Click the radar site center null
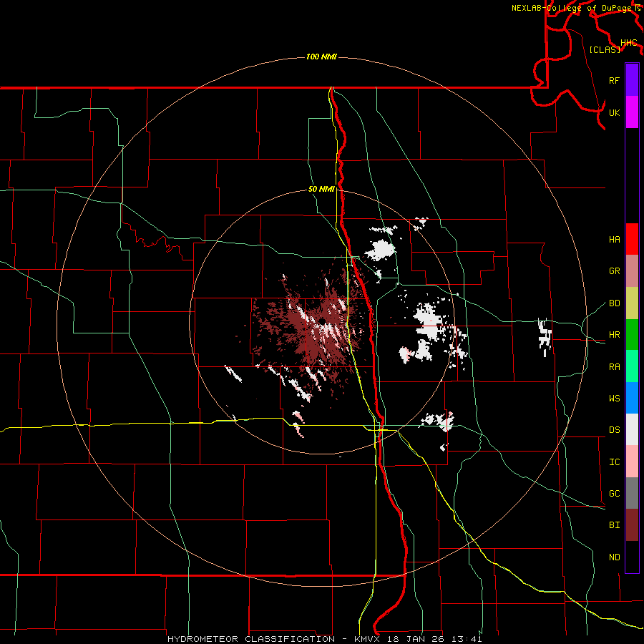Image resolution: width=644 pixels, height=644 pixels. pyautogui.click(x=323, y=321)
